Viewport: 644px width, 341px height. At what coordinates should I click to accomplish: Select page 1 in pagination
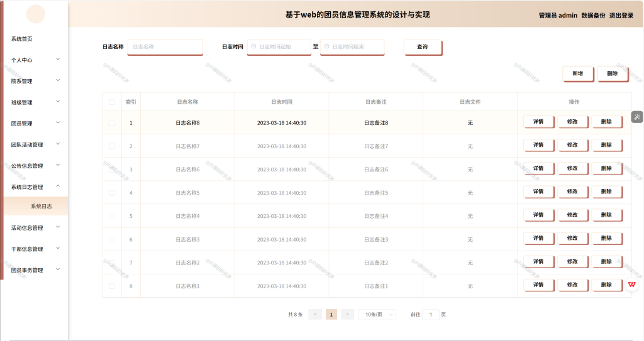[331, 315]
